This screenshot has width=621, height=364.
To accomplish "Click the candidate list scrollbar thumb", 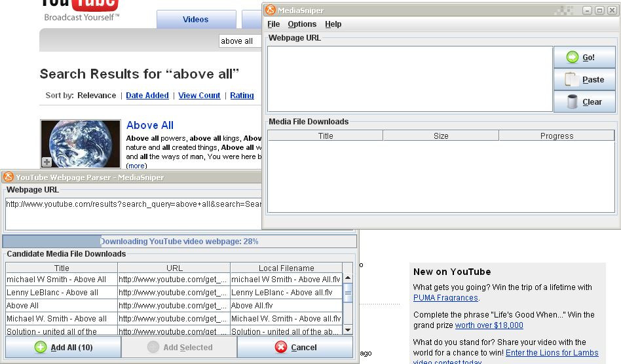I will pos(348,293).
